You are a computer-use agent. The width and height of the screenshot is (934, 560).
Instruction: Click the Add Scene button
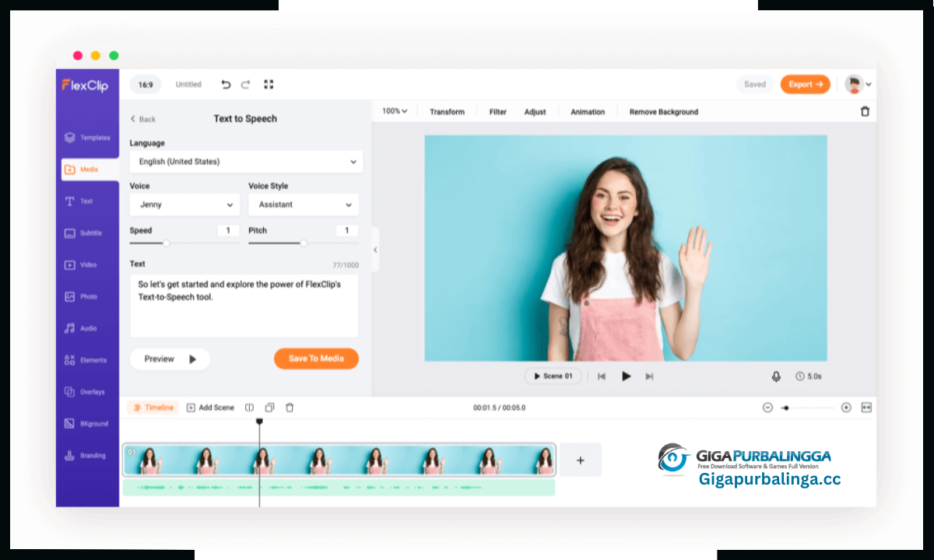pyautogui.click(x=210, y=408)
